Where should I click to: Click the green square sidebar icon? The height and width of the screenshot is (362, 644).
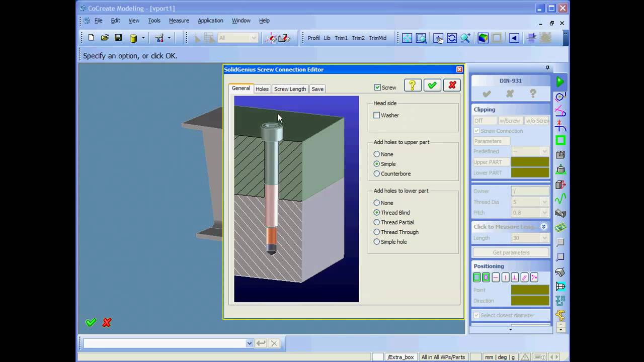tap(560, 140)
